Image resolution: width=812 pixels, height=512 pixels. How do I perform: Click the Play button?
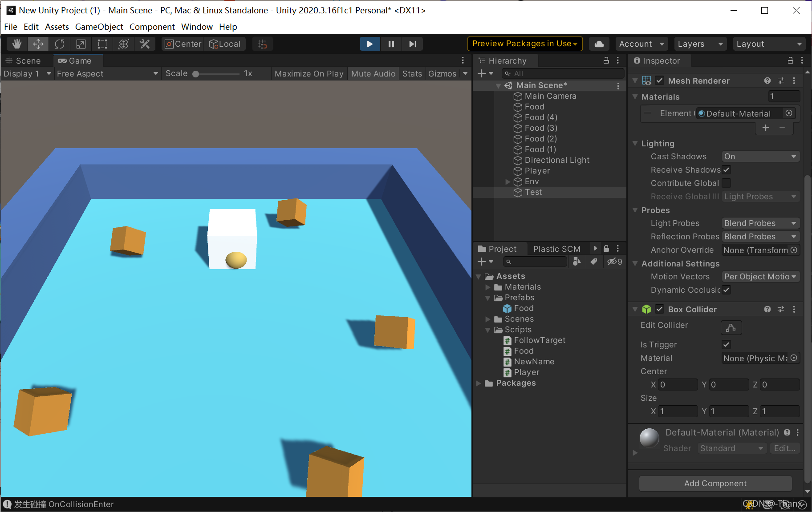pyautogui.click(x=370, y=44)
